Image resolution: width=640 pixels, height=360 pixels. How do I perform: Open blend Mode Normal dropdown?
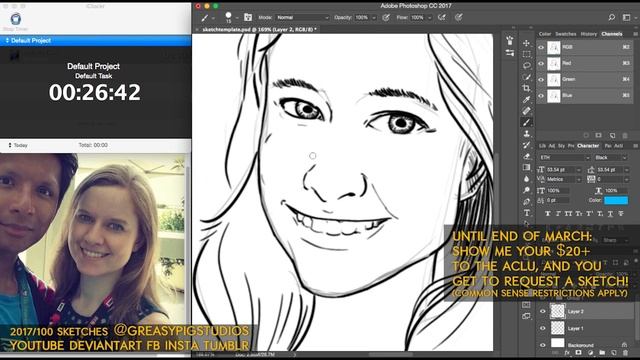302,18
